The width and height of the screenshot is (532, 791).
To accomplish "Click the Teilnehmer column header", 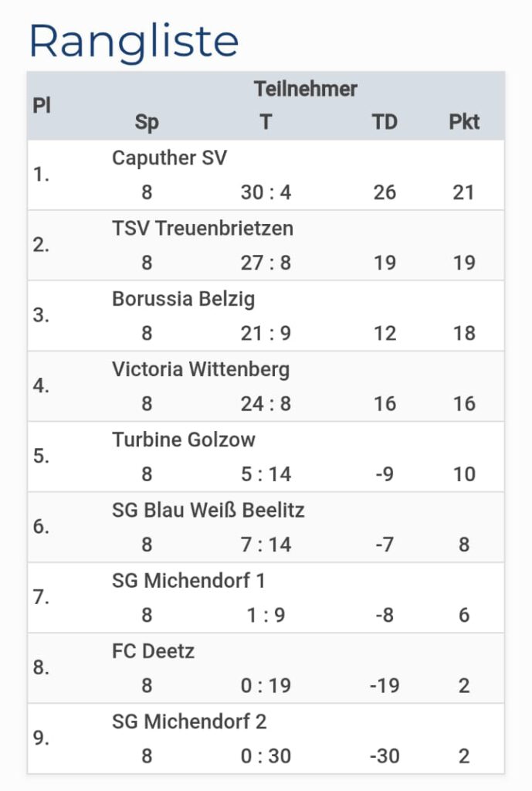I will coord(305,90).
